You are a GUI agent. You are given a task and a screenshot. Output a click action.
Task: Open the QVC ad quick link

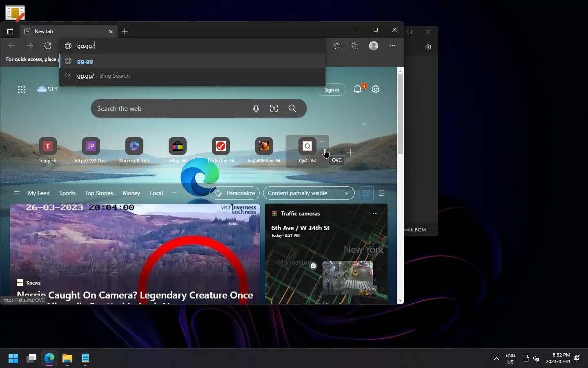[307, 151]
